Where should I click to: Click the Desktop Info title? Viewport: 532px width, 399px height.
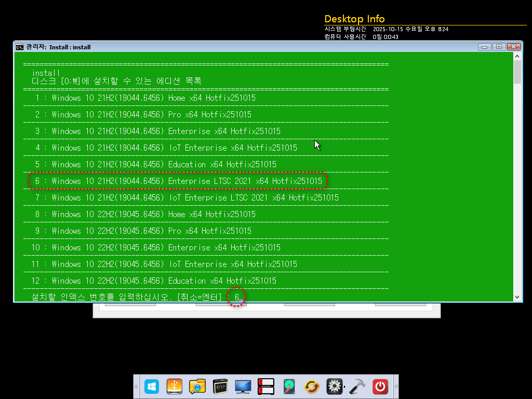pyautogui.click(x=354, y=19)
